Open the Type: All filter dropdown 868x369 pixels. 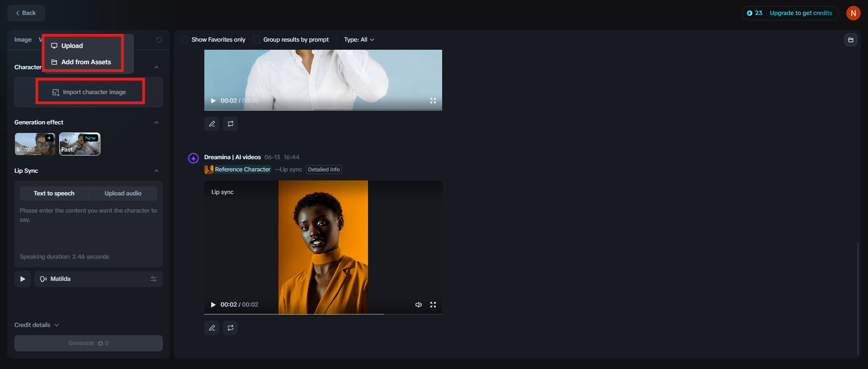tap(359, 40)
